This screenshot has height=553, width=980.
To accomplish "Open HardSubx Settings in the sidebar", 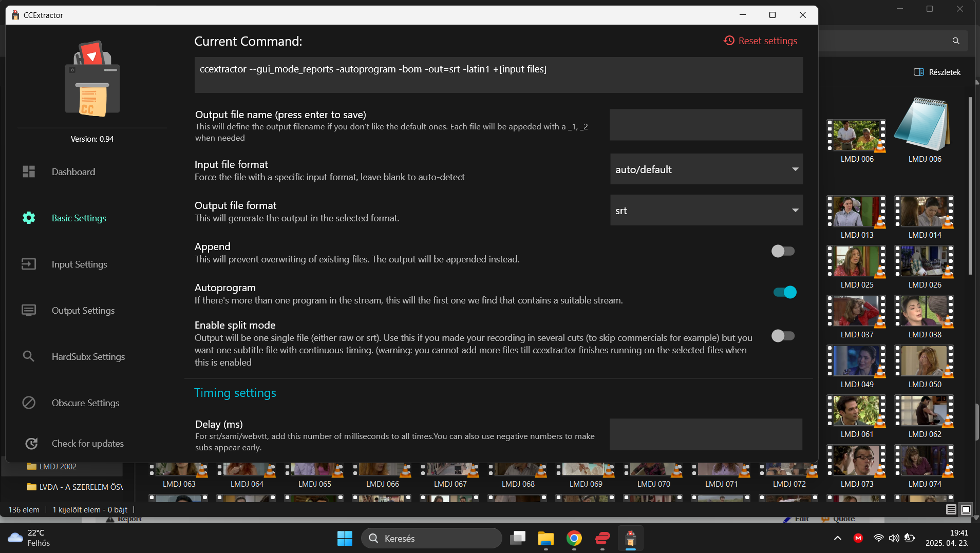I will pos(88,356).
